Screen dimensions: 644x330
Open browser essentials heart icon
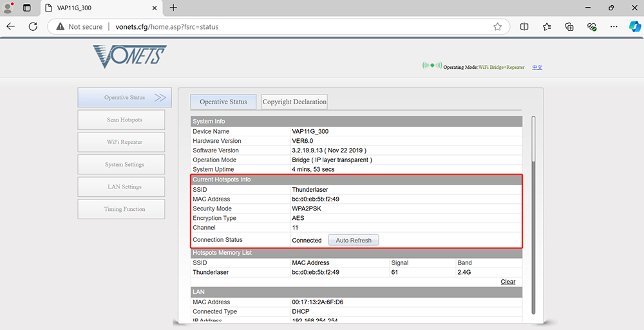click(x=592, y=27)
